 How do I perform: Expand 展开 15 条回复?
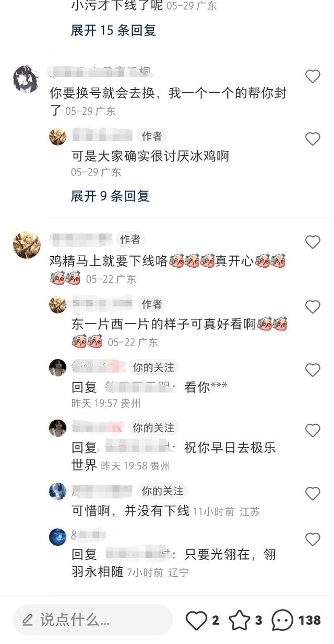tap(113, 30)
